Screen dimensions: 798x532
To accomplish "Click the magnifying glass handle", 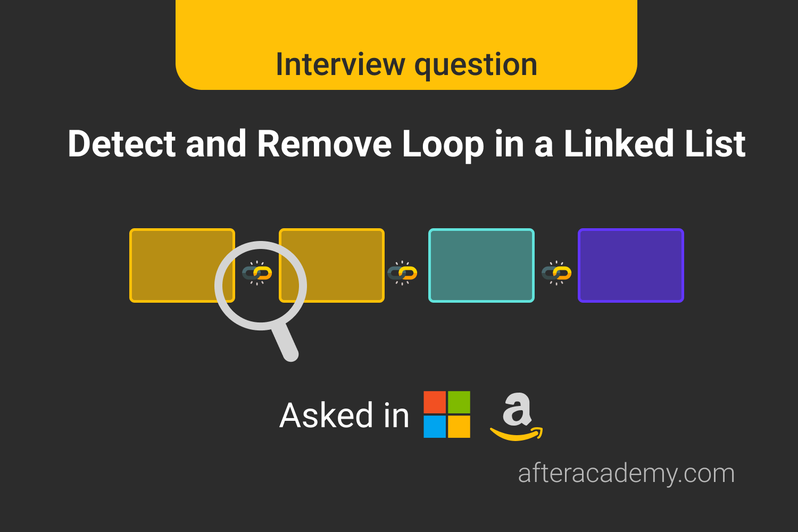I will pos(286,342).
